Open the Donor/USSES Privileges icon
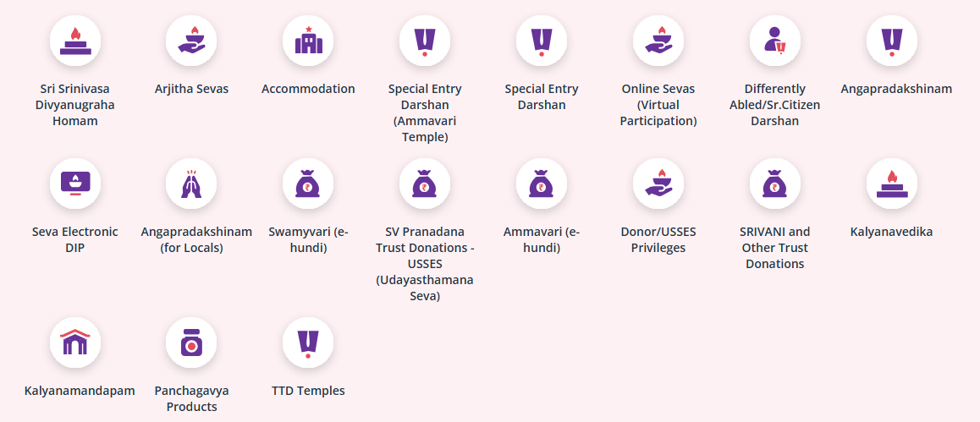This screenshot has width=980, height=422. tap(658, 184)
